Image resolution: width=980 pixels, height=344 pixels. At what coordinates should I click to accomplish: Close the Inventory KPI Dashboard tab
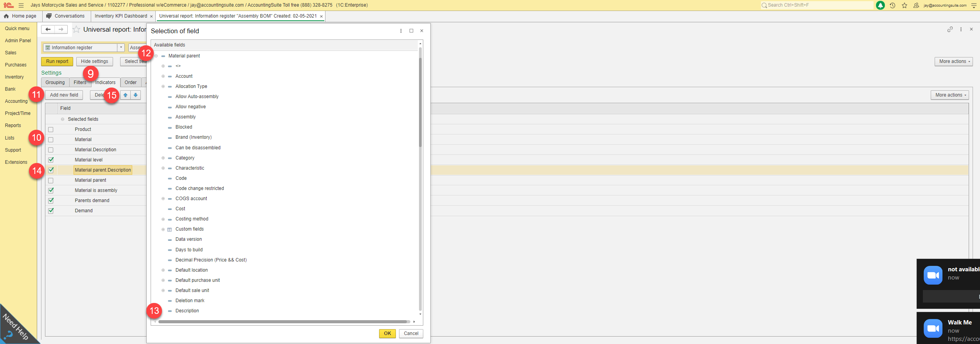tap(151, 16)
